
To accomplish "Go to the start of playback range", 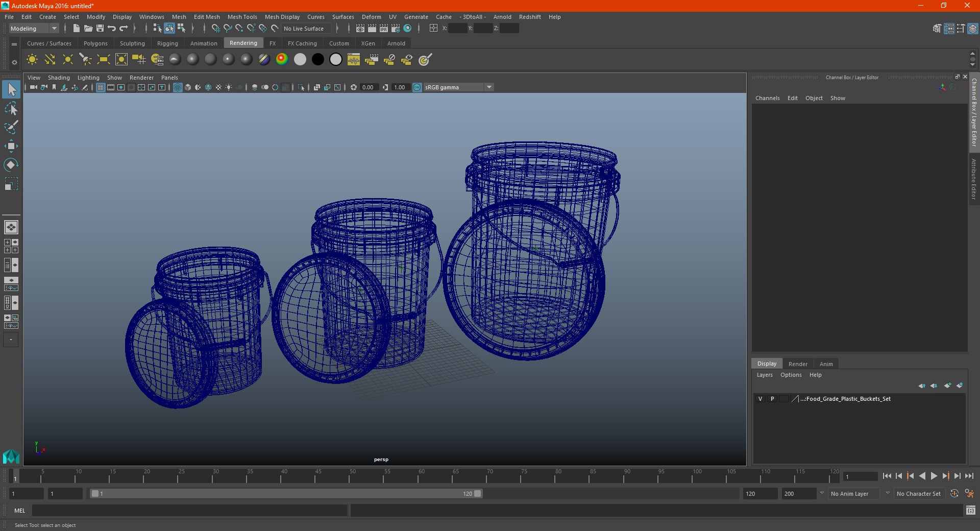I will click(887, 476).
